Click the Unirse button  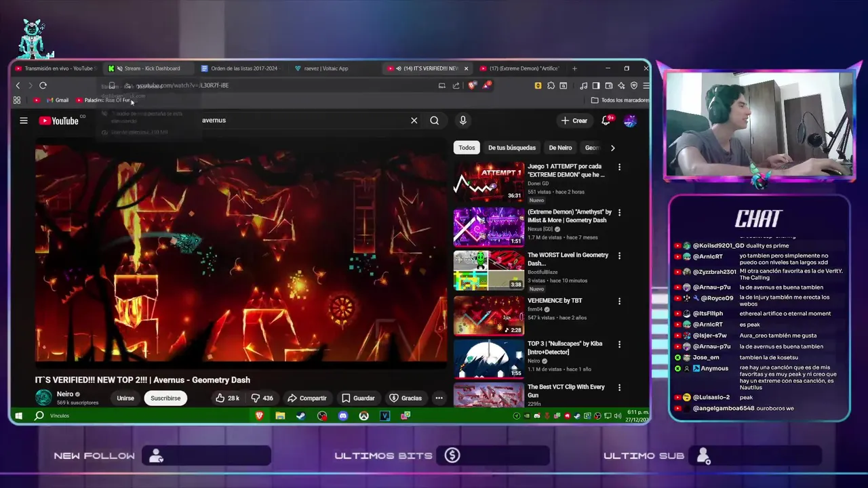click(x=125, y=398)
